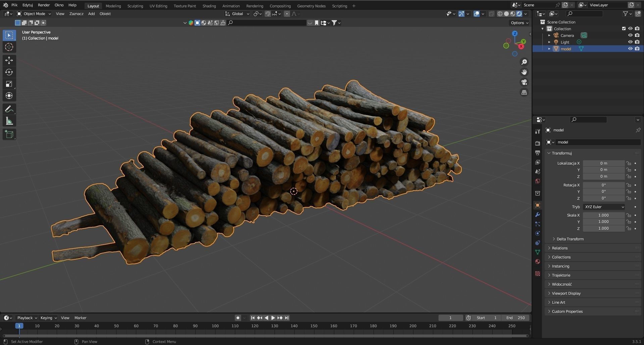Image resolution: width=644 pixels, height=345 pixels.
Task: Toggle proportional editing
Action: (x=287, y=14)
